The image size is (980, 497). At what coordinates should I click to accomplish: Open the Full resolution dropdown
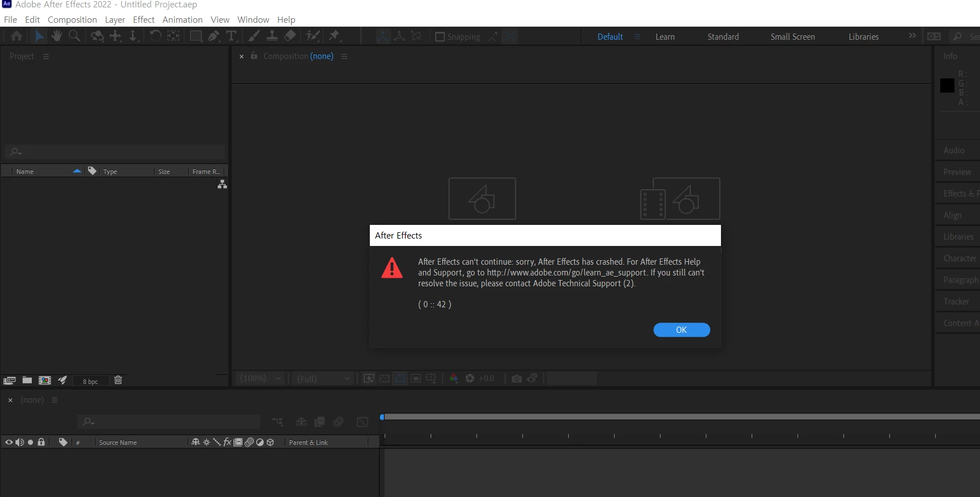coord(323,378)
